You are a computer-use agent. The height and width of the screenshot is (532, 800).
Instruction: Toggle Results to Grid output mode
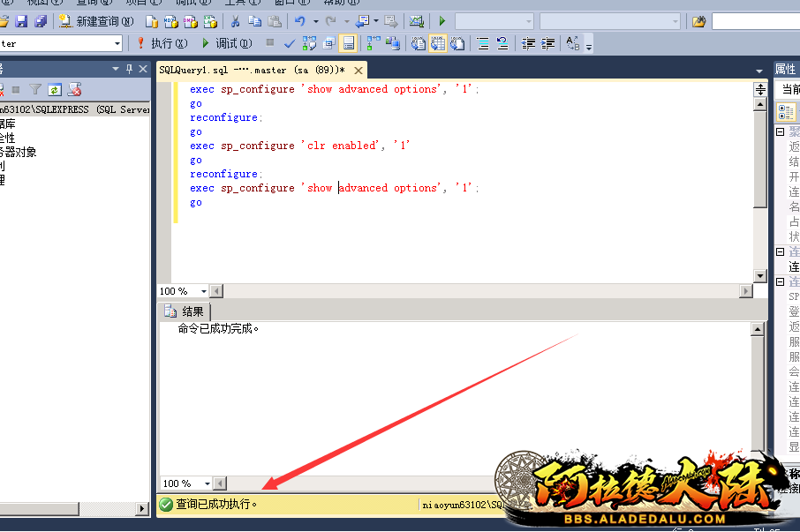437,43
